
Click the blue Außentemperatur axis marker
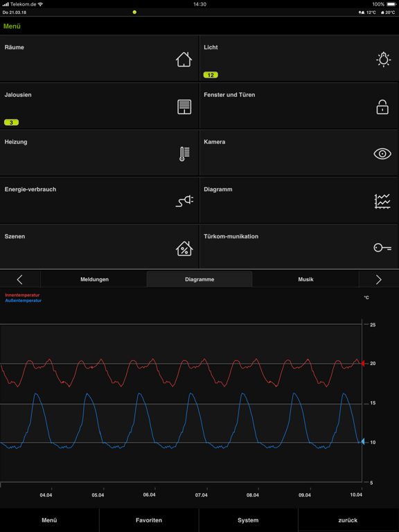pyautogui.click(x=363, y=442)
